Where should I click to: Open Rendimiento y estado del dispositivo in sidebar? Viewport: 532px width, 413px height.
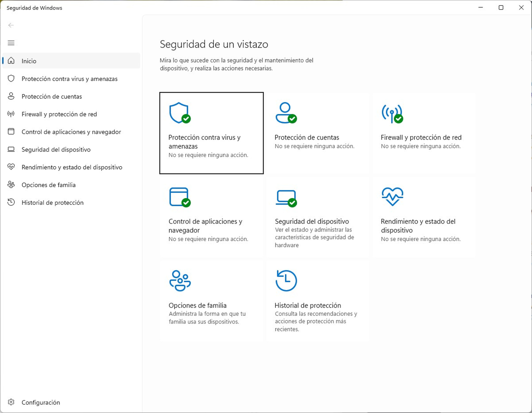click(71, 167)
